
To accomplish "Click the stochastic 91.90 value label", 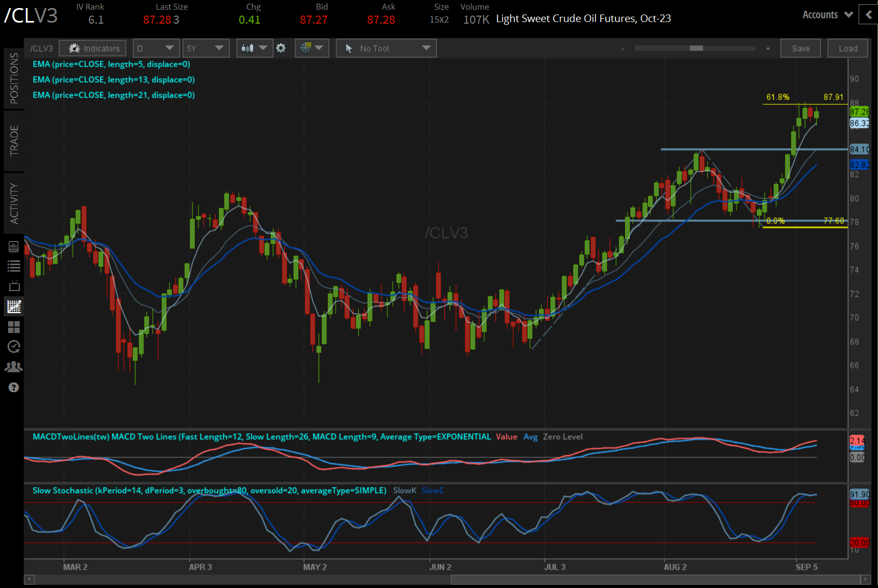I will (x=859, y=494).
